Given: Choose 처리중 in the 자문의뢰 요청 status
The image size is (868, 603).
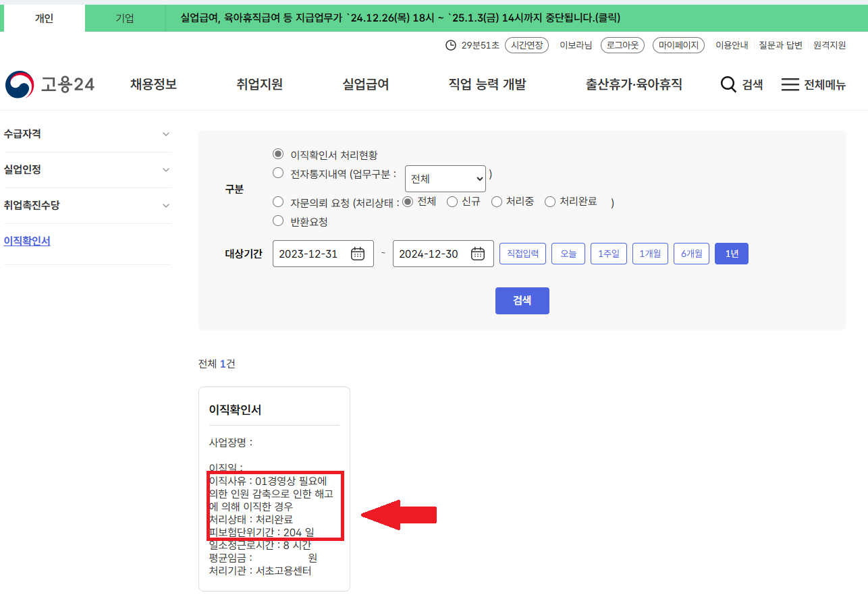Looking at the screenshot, I should (497, 201).
